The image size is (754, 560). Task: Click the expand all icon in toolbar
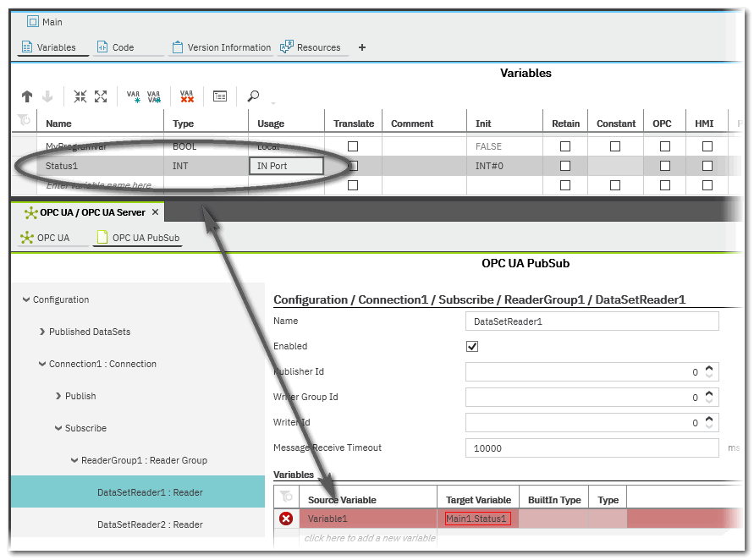(101, 96)
